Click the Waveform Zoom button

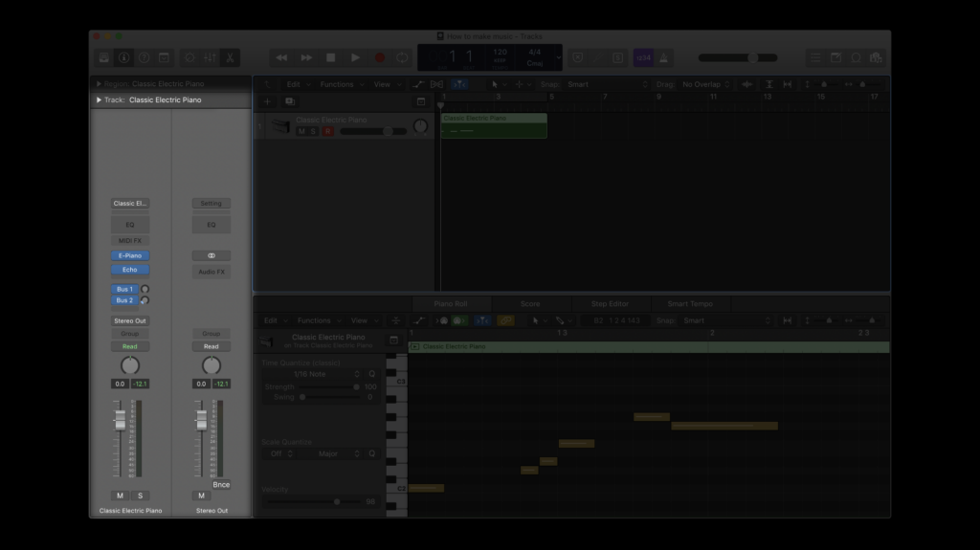click(746, 84)
